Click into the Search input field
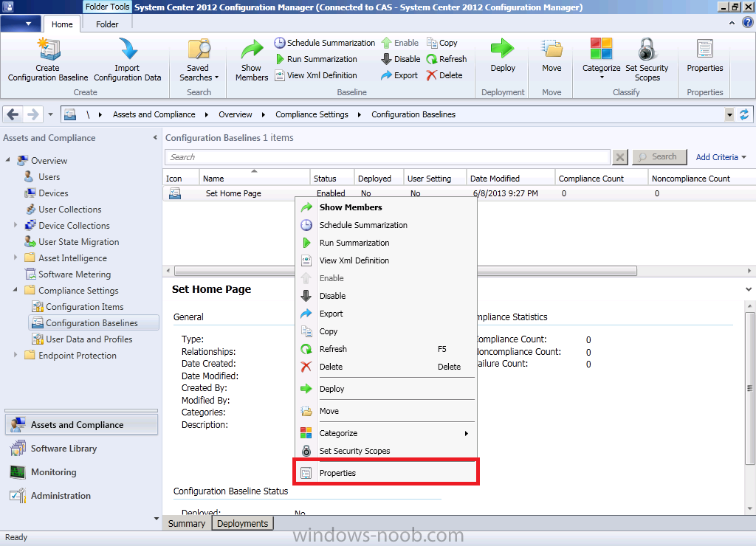This screenshot has height=546, width=756. click(x=388, y=157)
